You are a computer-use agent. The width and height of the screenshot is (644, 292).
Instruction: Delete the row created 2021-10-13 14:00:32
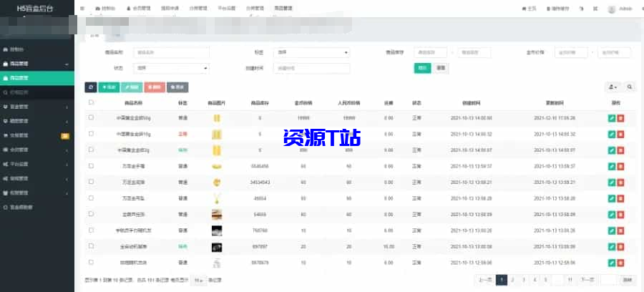coord(620,135)
